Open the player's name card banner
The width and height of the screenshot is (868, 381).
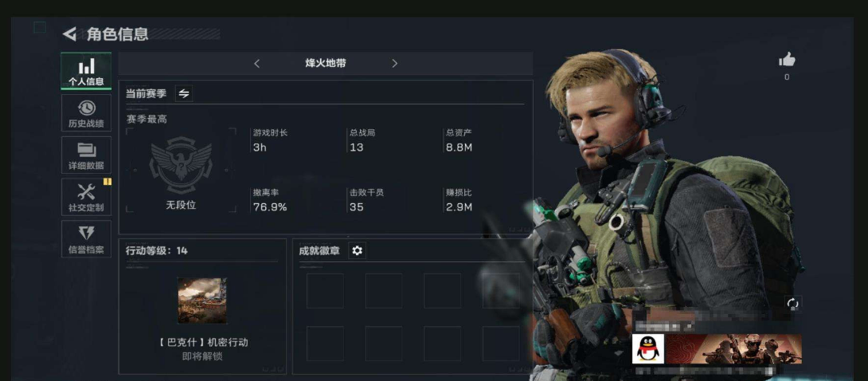pyautogui.click(x=733, y=349)
